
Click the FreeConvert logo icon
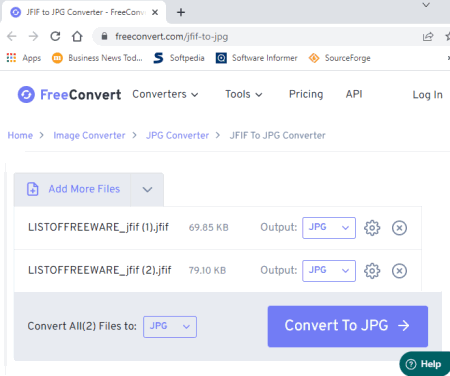26,95
